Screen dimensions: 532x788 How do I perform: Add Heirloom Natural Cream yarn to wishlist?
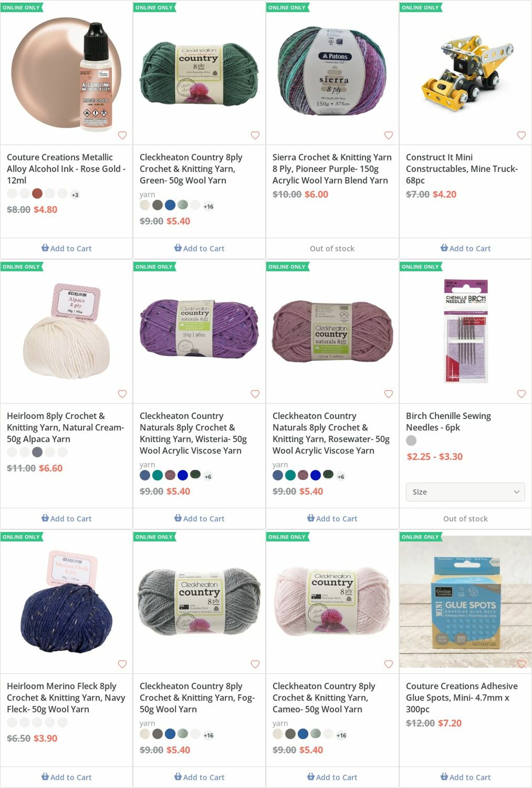pyautogui.click(x=122, y=394)
